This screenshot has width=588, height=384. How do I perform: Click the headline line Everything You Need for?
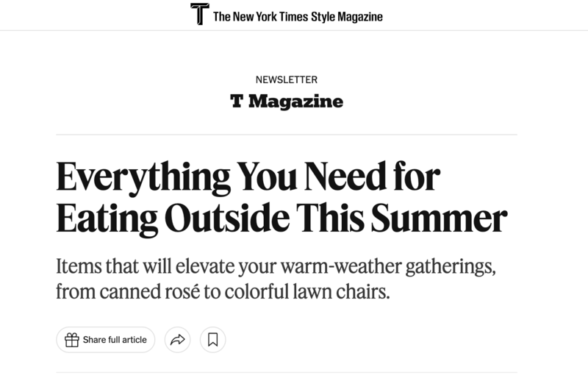pos(248,177)
